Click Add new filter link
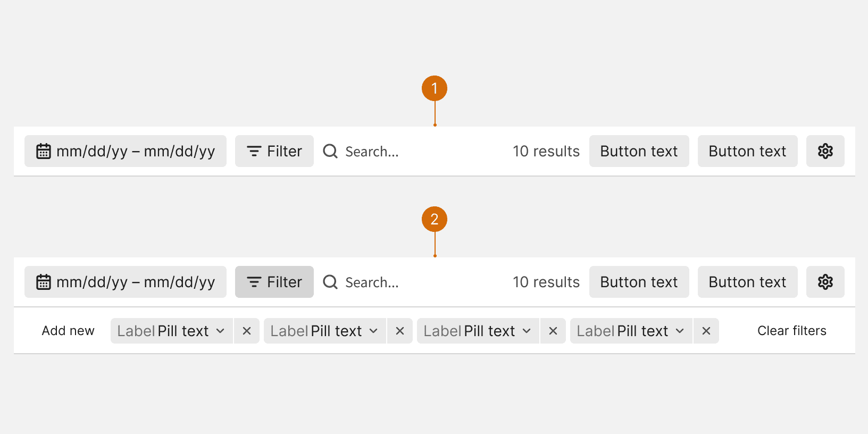The image size is (868, 434). tap(68, 331)
